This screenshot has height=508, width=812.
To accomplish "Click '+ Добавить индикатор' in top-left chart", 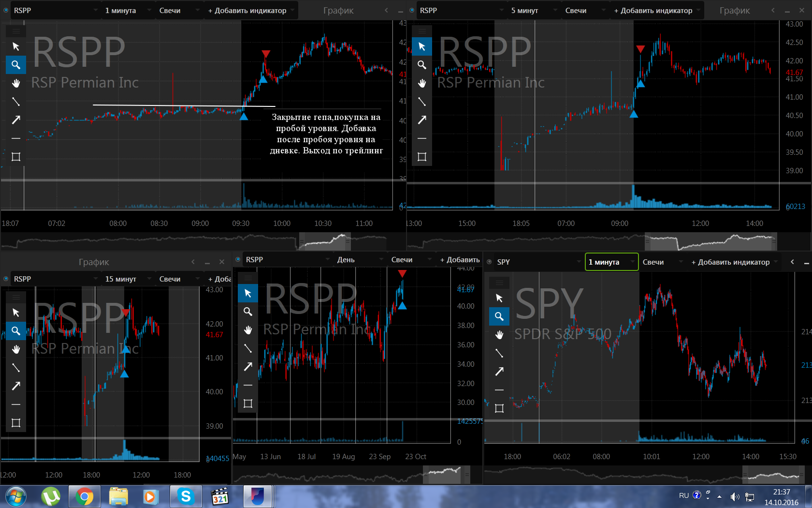I will click(251, 10).
